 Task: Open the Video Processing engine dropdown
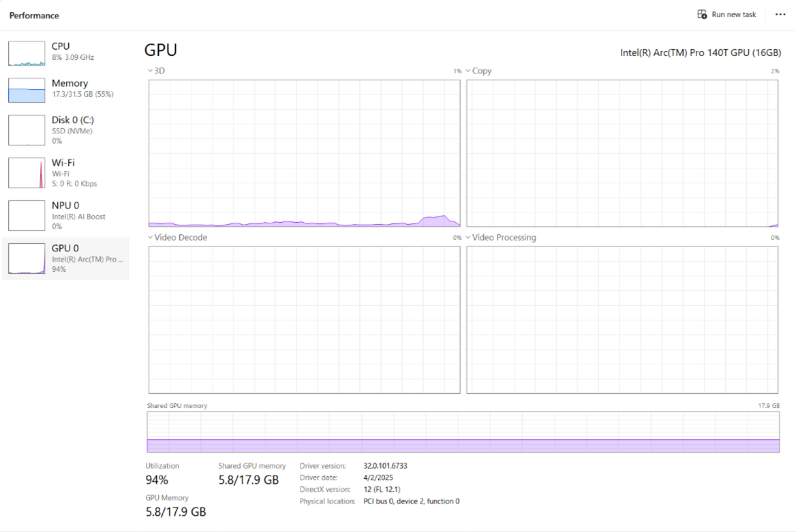[x=469, y=238]
